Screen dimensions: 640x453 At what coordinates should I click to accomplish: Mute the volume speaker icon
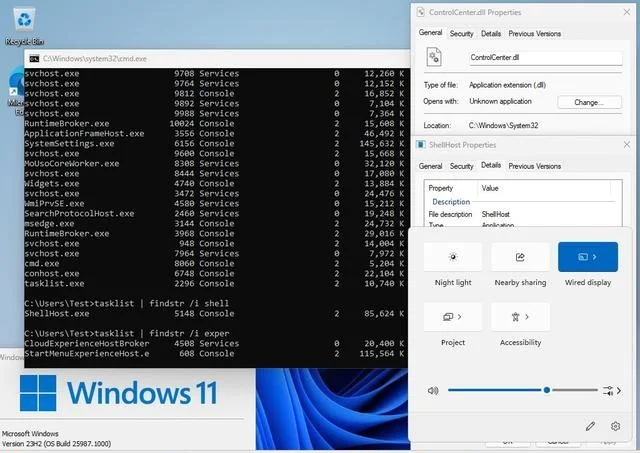(x=433, y=391)
